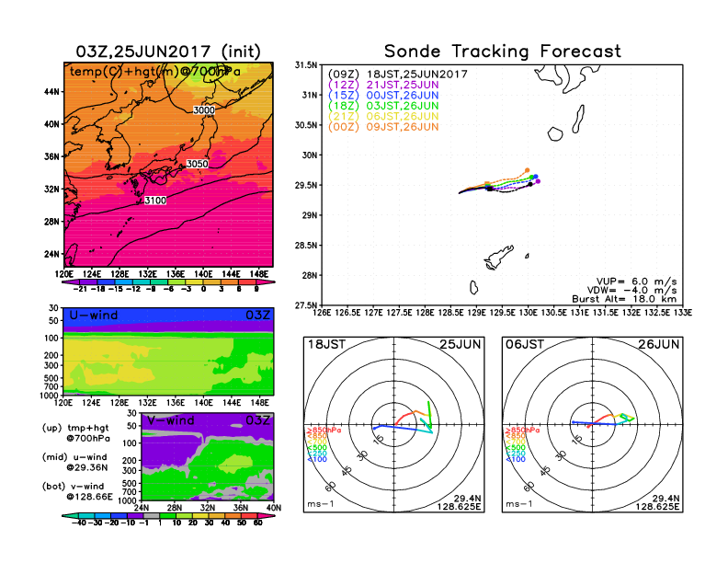Click the 3050 height contour label
Image resolution: width=728 pixels, height=563 pixels.
tap(198, 164)
